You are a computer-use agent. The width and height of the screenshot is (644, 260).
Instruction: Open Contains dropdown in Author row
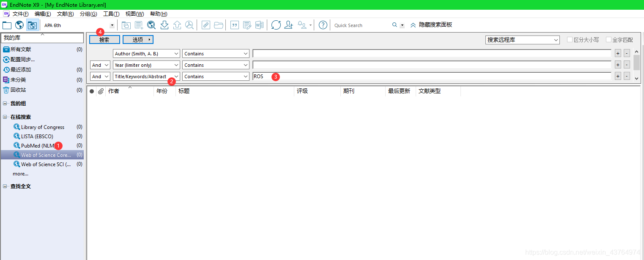point(216,54)
